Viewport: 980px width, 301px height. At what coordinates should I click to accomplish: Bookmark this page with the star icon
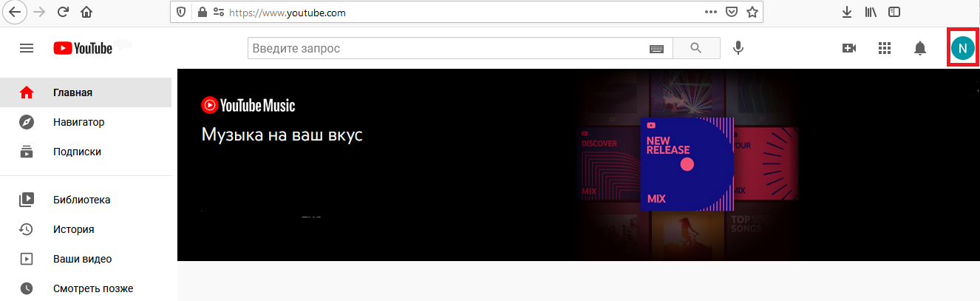[752, 12]
